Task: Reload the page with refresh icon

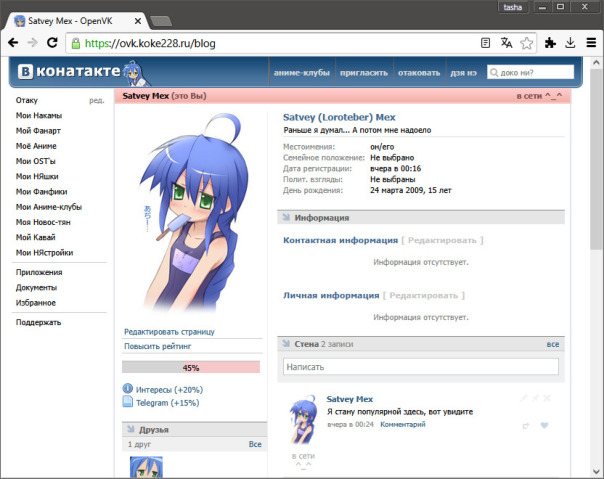Action: 52,42
